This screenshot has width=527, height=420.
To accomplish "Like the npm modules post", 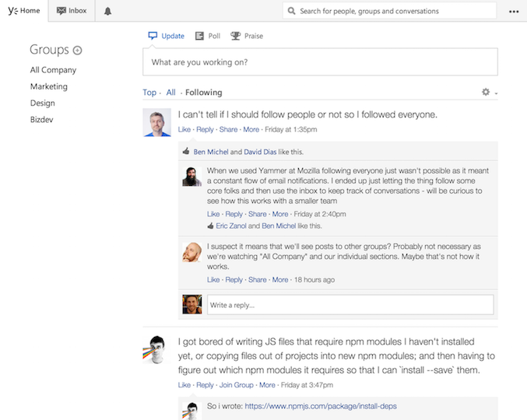I will (x=184, y=385).
